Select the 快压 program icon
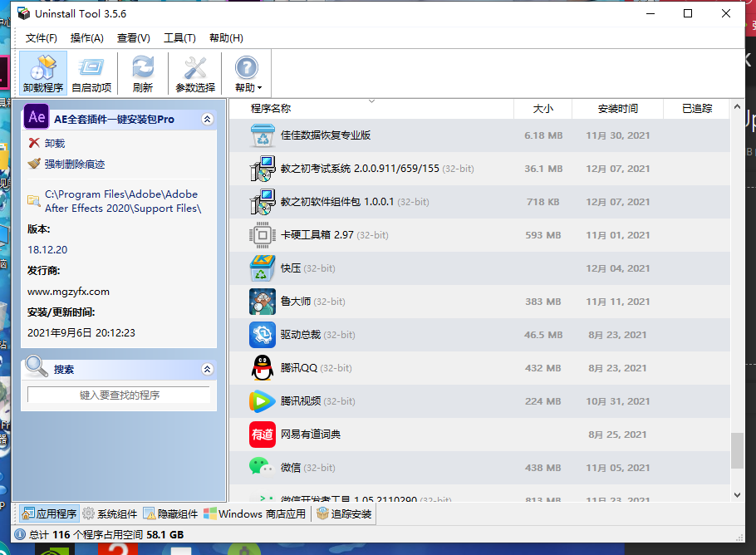Image resolution: width=756 pixels, height=555 pixels. tap(263, 268)
